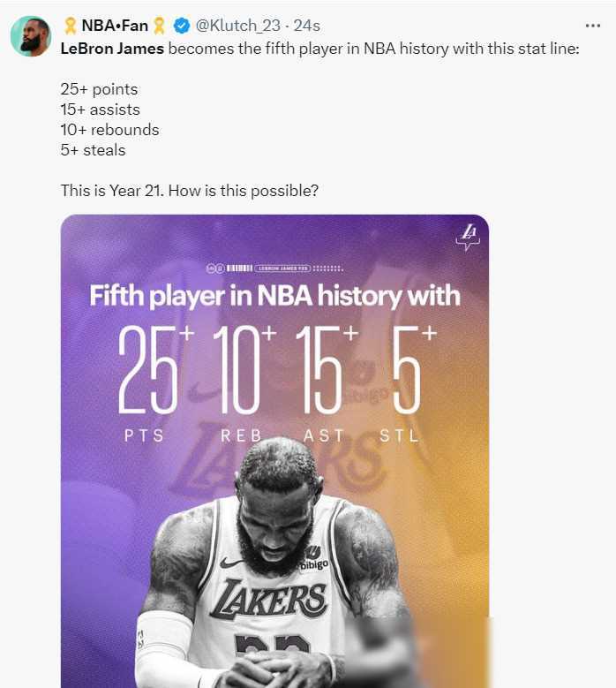Click the blue verified checkmark badge
Screen dimensions: 616x688
[x=182, y=26]
